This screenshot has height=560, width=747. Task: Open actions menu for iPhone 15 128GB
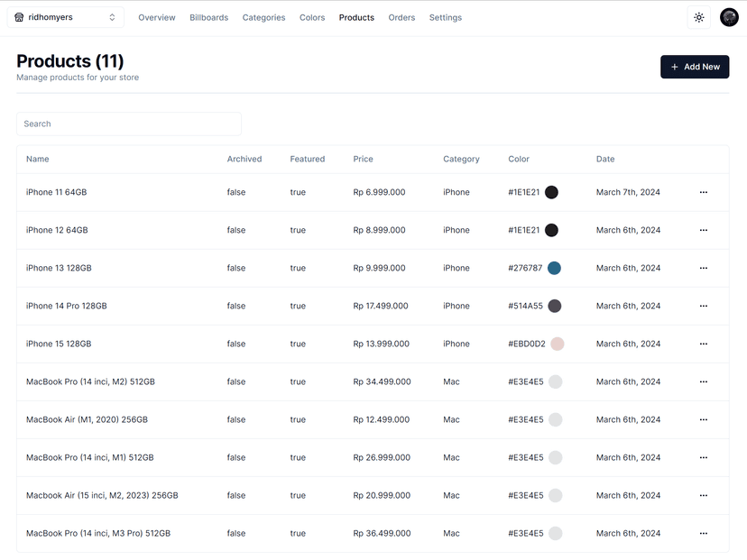pos(703,344)
